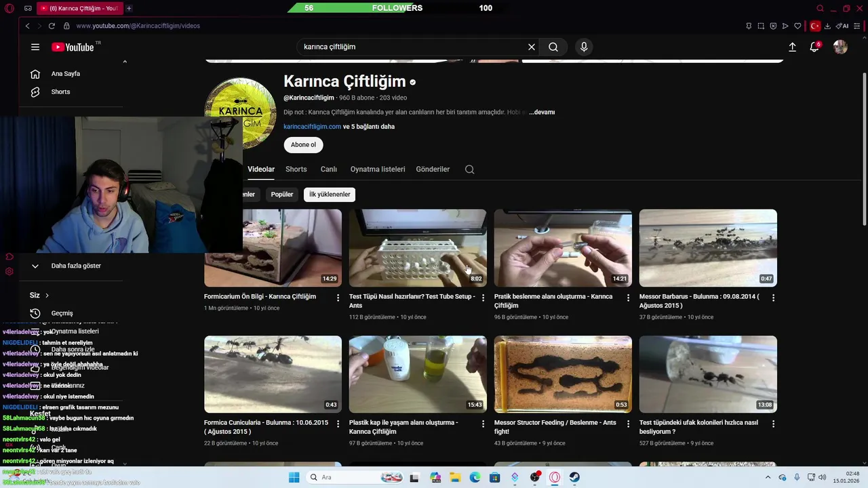Open a new browser tab with plus
This screenshot has height=488, width=868.
[x=129, y=8]
